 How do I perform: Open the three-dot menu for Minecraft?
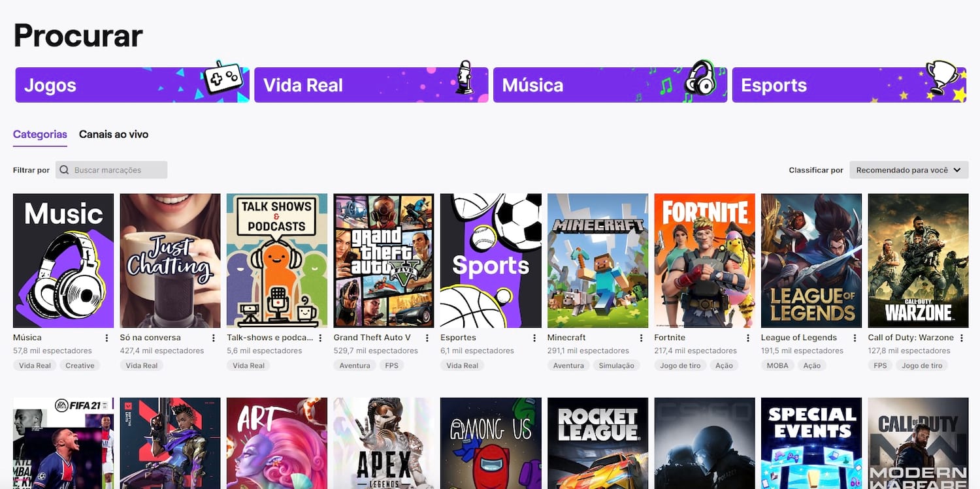641,338
